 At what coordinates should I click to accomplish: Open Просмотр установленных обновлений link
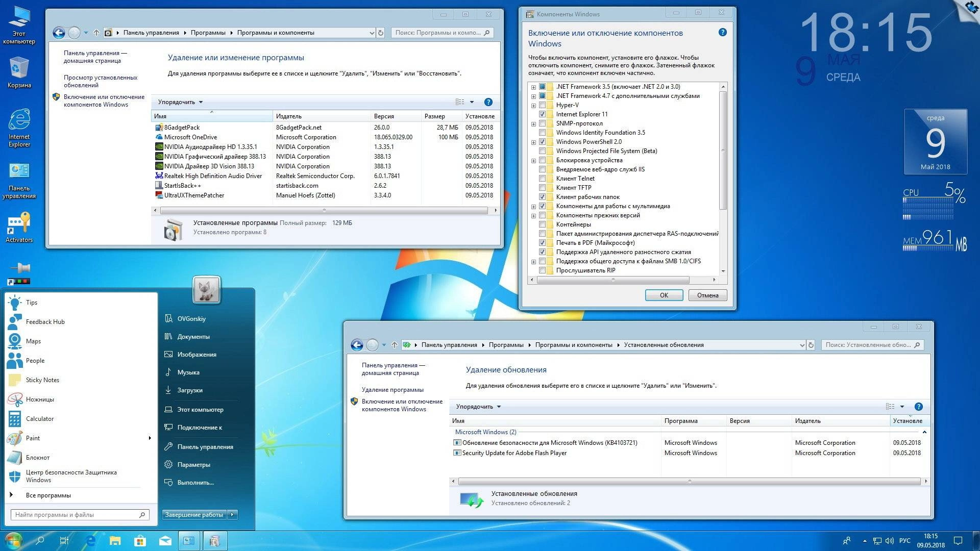101,82
